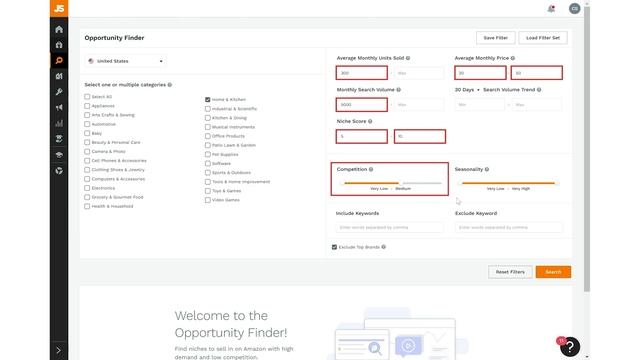Image resolution: width=640 pixels, height=360 pixels.
Task: Click info icon beside Competition
Action: pos(371,169)
